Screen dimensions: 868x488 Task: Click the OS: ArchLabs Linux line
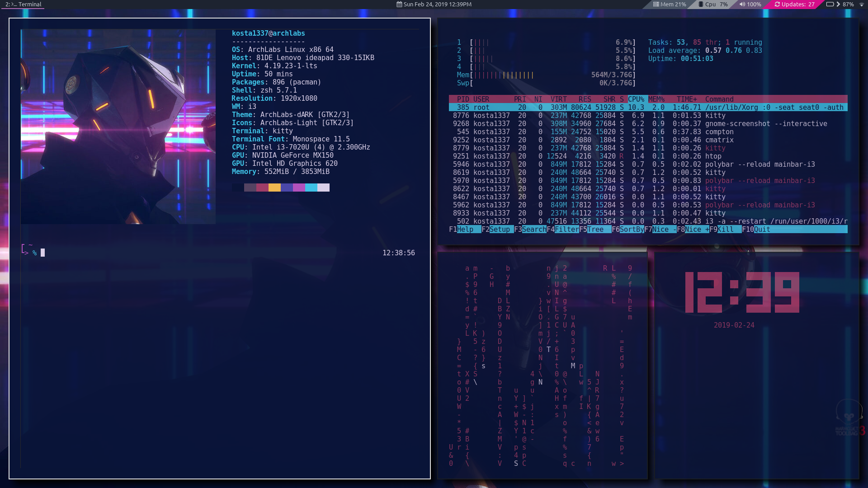tap(283, 50)
